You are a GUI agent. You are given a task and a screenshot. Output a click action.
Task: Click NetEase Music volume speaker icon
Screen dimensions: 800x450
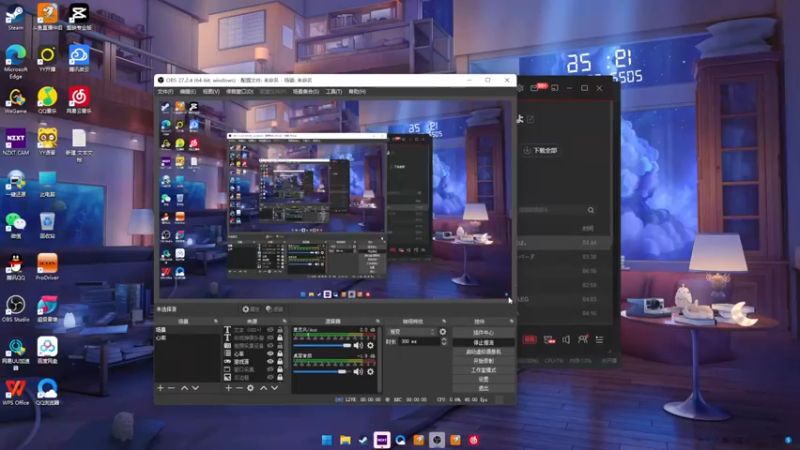pos(566,340)
